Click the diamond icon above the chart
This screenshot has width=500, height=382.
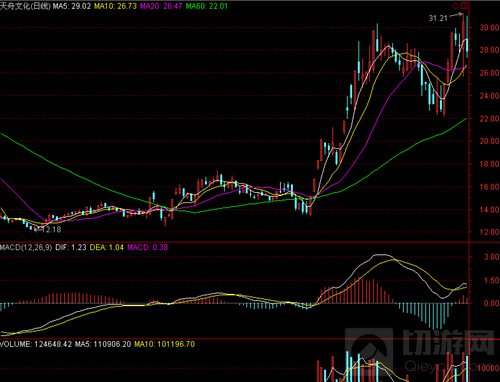[455, 6]
